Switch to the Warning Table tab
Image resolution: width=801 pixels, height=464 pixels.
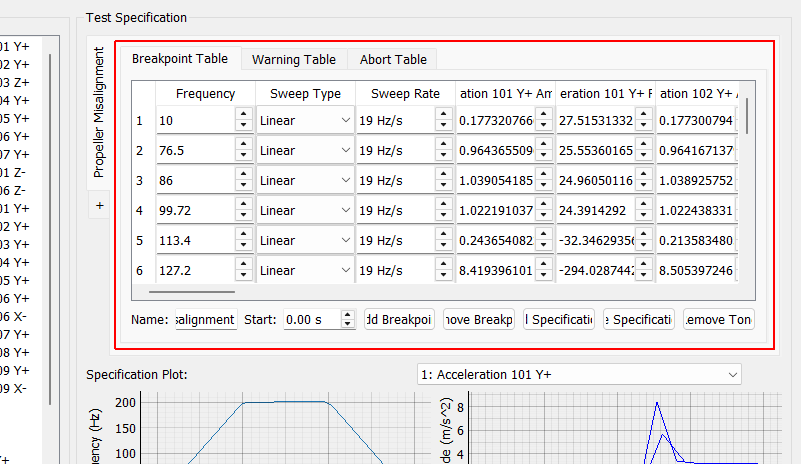pos(294,59)
